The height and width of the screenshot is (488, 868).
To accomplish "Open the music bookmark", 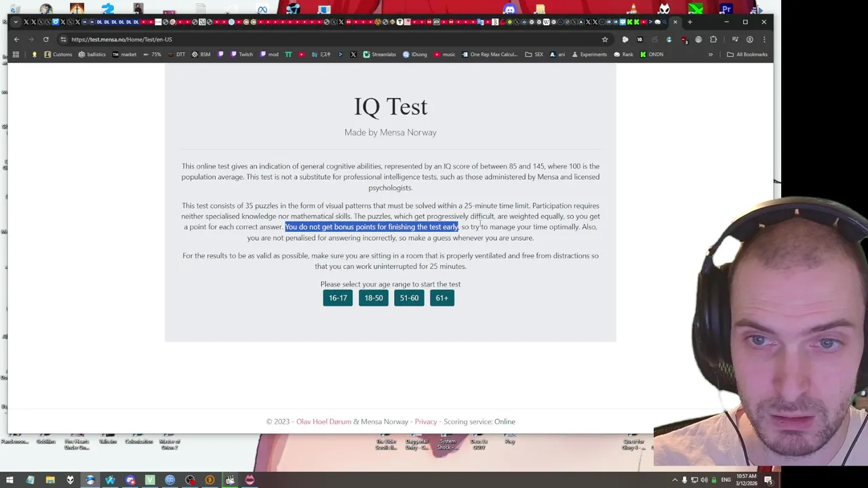I will [444, 54].
